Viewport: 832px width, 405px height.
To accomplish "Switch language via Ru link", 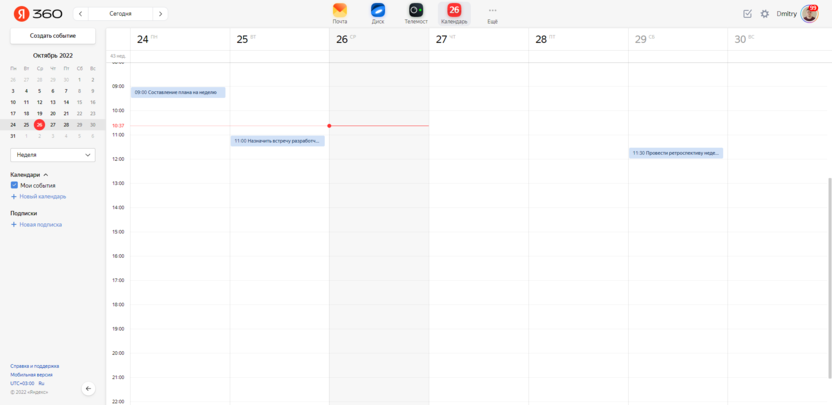I will [41, 383].
